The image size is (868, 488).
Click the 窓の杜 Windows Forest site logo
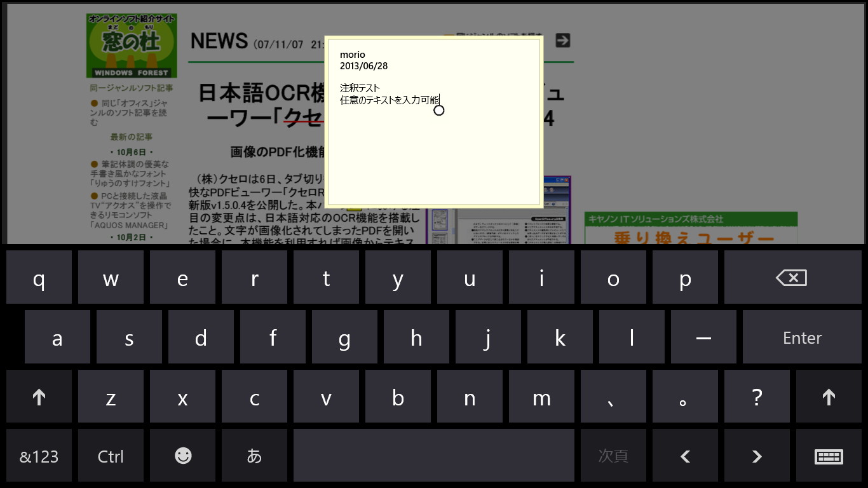[x=132, y=44]
